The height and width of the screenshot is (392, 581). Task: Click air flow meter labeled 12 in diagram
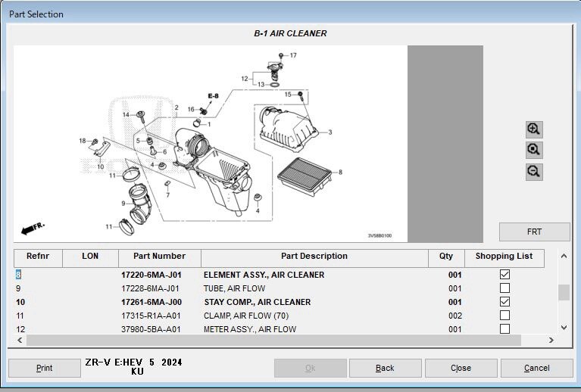[275, 70]
